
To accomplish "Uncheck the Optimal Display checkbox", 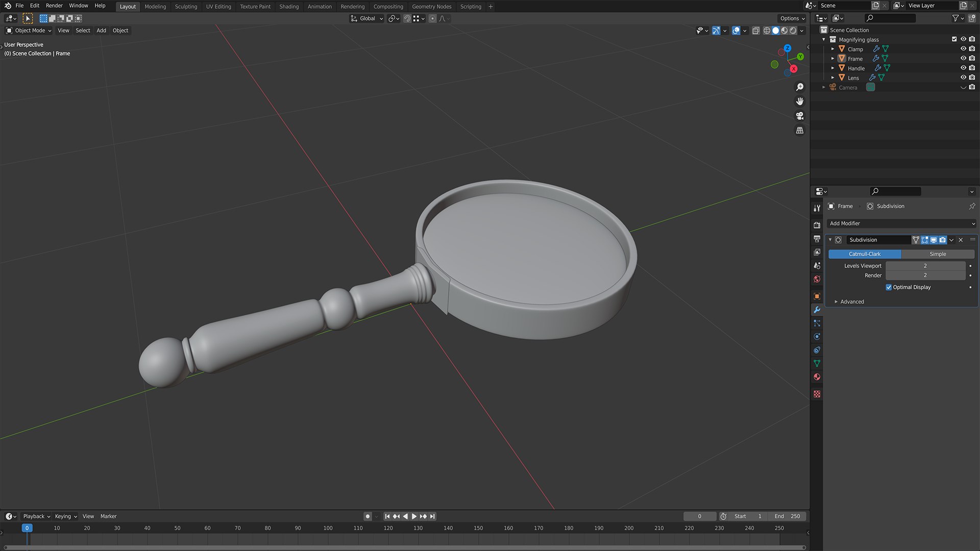I will [x=889, y=287].
